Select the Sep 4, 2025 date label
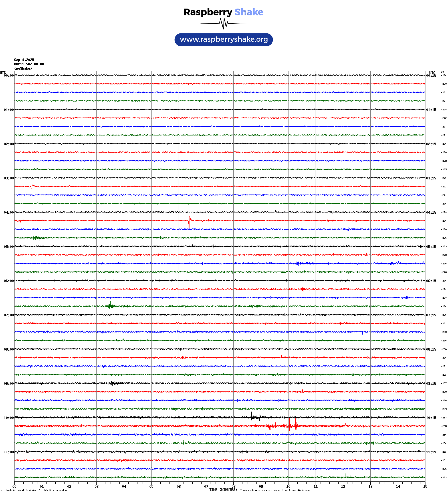Screen dimensions: 448x494 click(x=24, y=60)
